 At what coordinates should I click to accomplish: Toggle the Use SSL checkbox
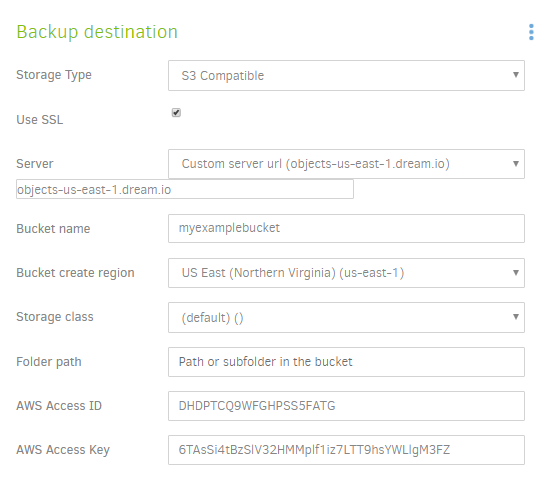click(176, 113)
